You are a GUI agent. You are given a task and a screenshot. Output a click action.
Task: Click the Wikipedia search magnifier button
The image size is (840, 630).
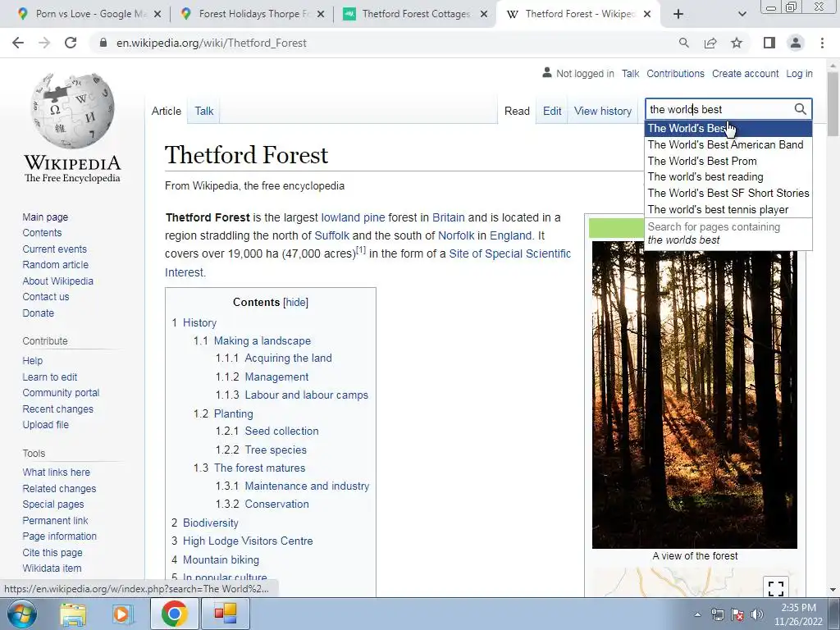(800, 109)
